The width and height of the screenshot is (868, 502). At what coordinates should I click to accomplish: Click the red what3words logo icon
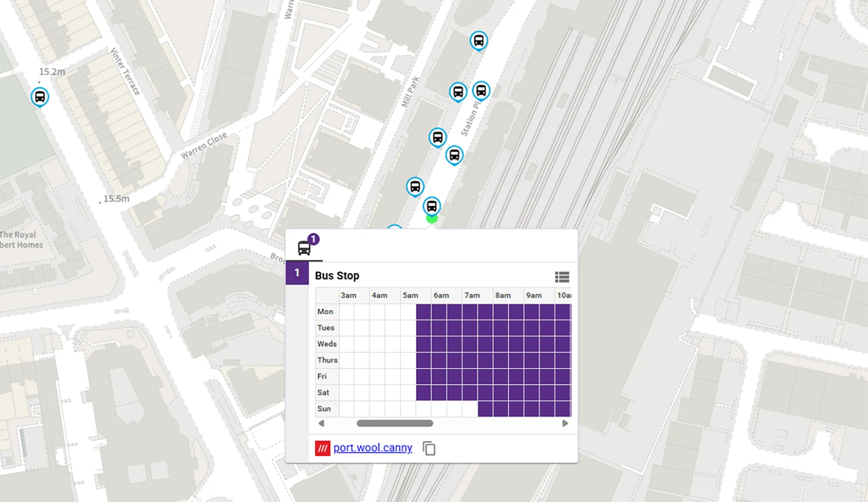323,448
